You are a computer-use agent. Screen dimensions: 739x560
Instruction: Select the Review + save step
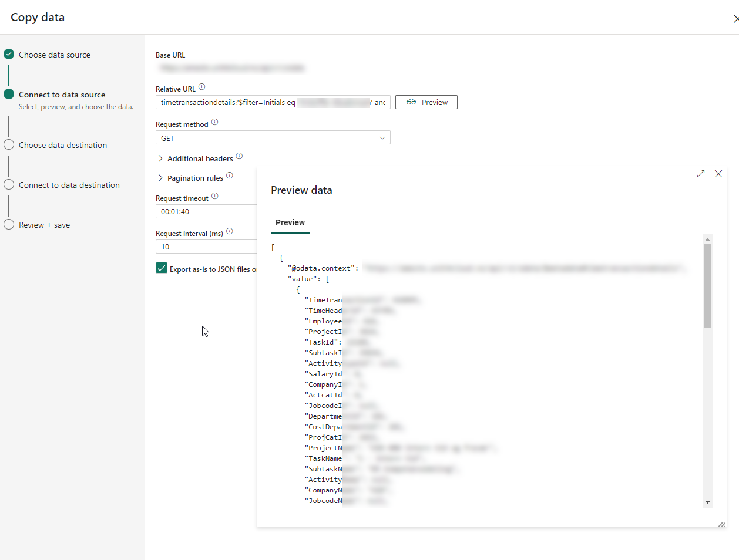(x=44, y=225)
